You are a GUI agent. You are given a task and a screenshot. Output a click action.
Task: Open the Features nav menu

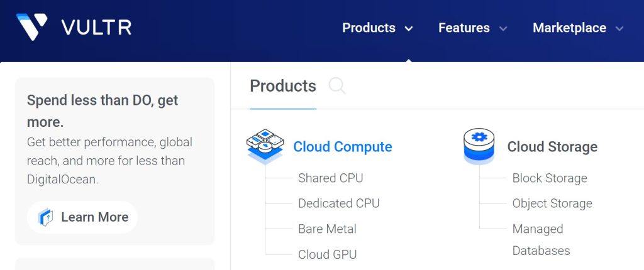coord(464,28)
